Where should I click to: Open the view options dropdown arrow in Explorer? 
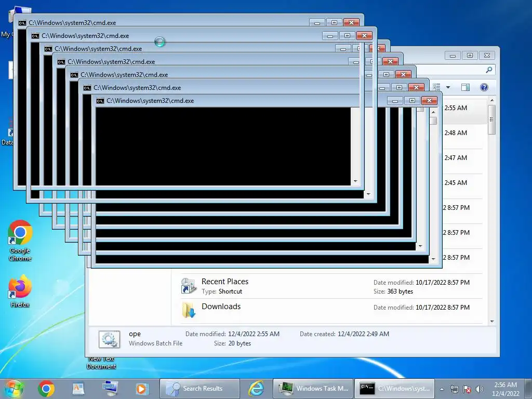[x=448, y=87]
